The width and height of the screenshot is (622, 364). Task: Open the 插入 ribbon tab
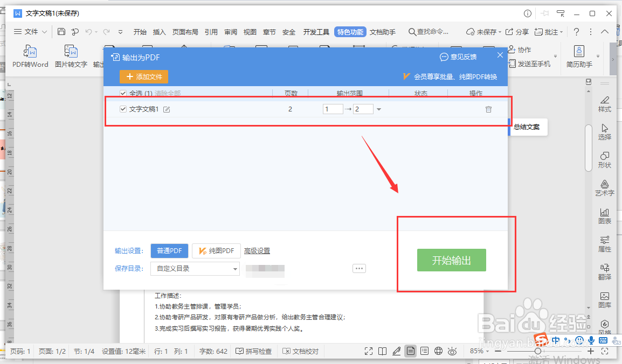coord(159,32)
